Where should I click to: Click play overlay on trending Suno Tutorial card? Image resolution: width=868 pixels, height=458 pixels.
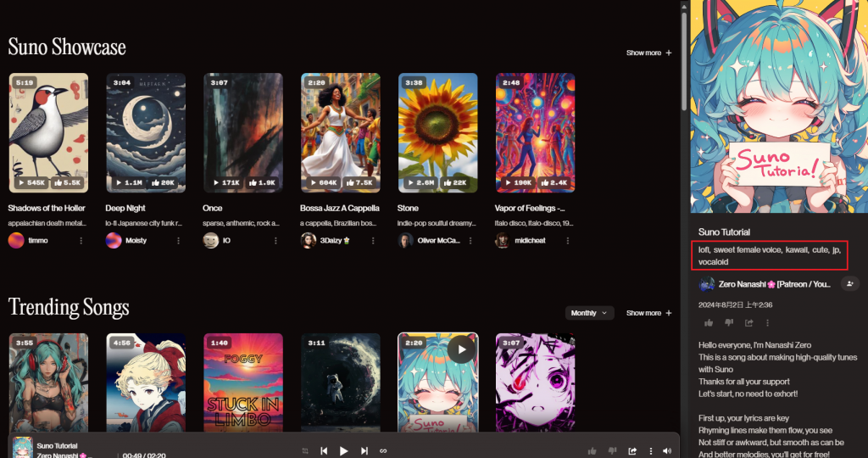pyautogui.click(x=462, y=349)
